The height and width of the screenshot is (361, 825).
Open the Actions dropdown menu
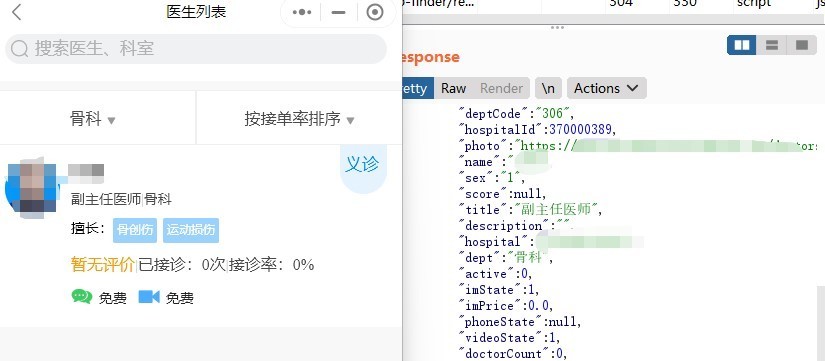point(607,88)
